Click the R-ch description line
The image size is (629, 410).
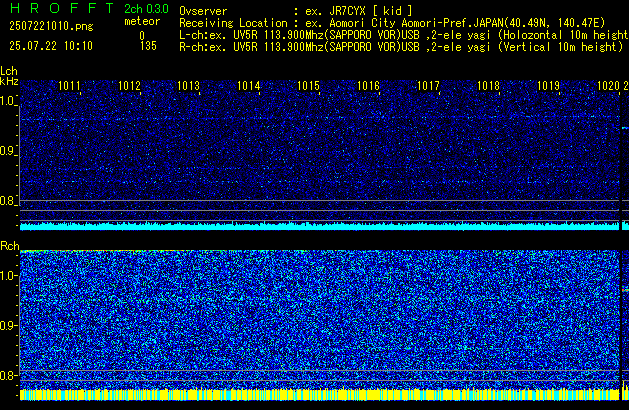click(401, 47)
